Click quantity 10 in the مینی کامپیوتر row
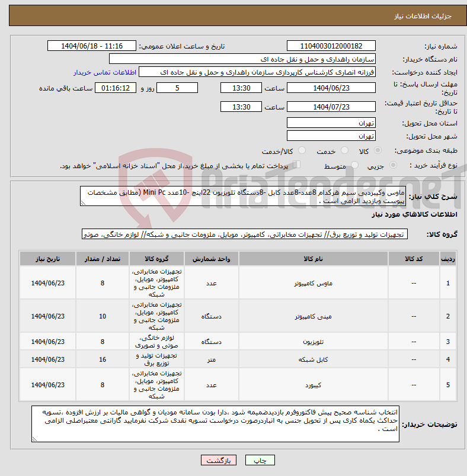467x476 pixels. click(103, 316)
